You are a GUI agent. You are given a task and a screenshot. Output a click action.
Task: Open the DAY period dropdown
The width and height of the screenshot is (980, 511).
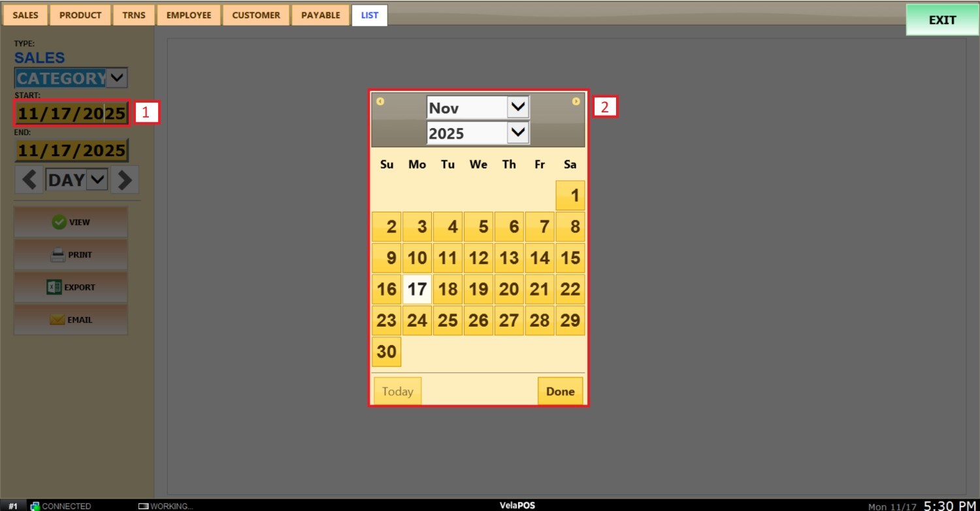pyautogui.click(x=97, y=180)
